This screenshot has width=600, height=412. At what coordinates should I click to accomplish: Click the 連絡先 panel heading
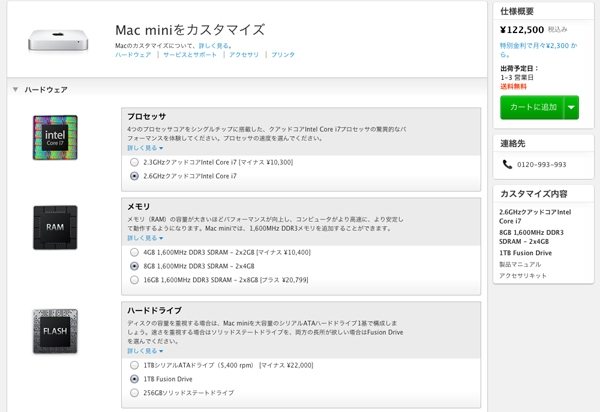pyautogui.click(x=513, y=143)
